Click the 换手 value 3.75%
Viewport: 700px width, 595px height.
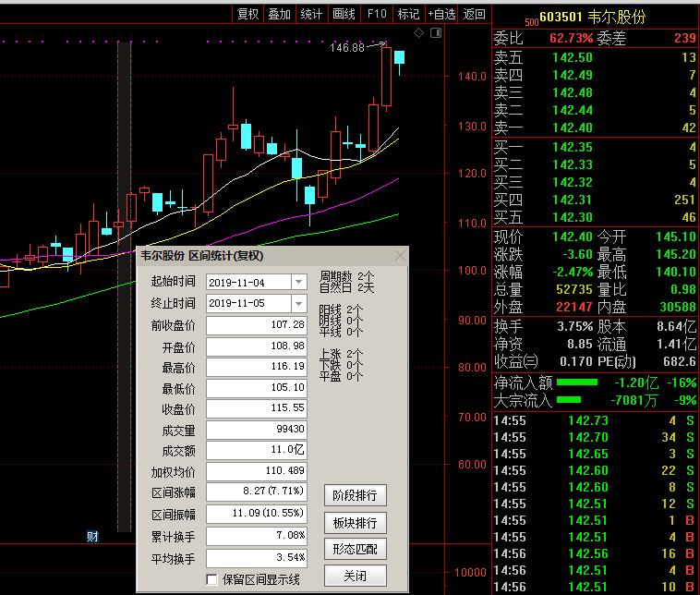coord(575,326)
